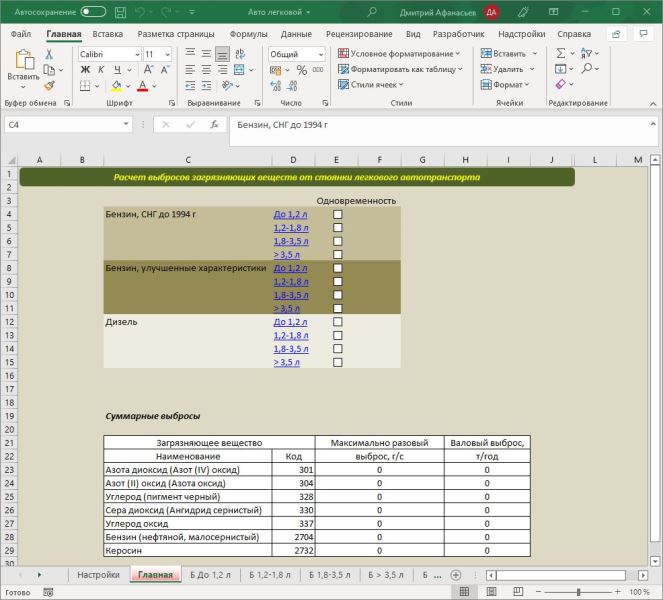Open search magnifier in title bar
This screenshot has height=600, width=663.
click(372, 12)
